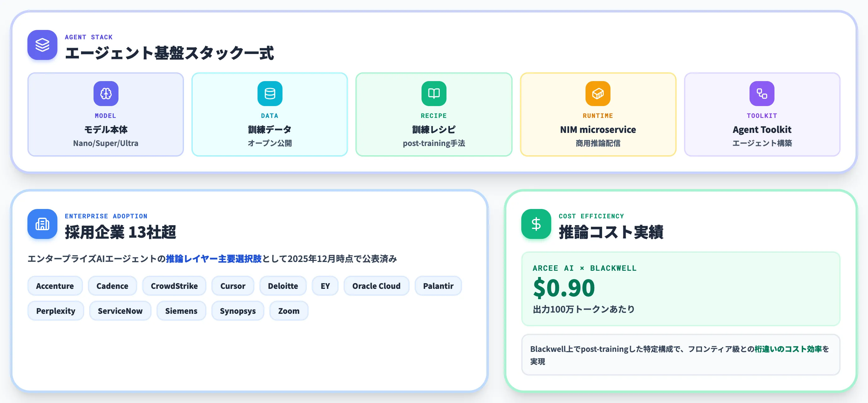Click the 訓練レシピ card title

[434, 129]
